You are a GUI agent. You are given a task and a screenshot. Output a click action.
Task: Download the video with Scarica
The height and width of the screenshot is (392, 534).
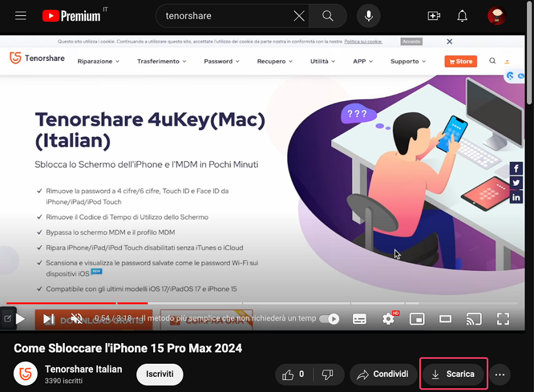454,374
